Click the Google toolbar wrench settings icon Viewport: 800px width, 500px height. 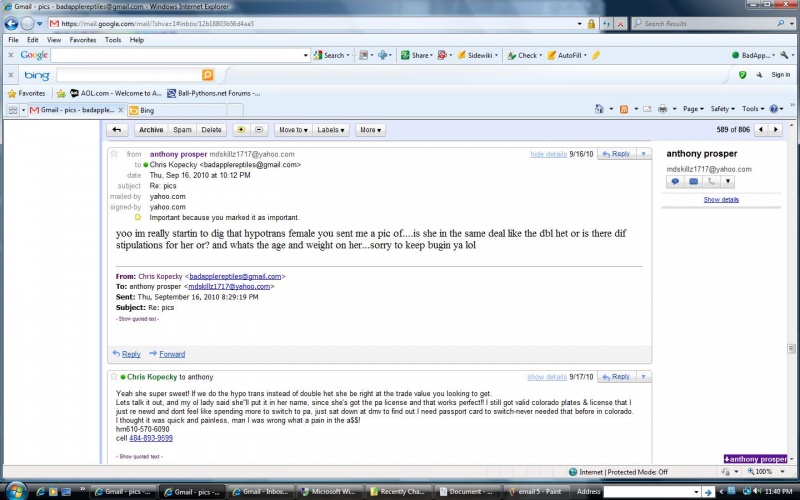784,55
